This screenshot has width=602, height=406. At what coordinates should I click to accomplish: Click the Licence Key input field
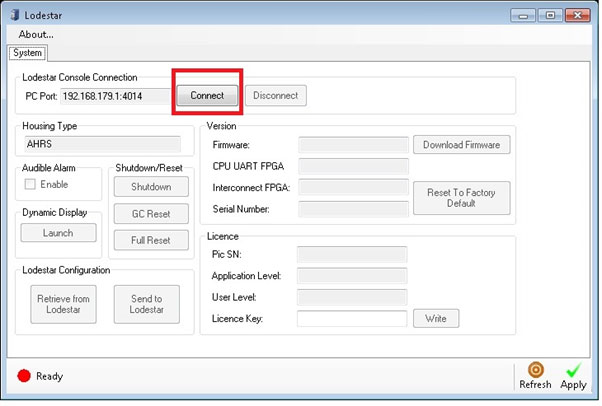pos(352,319)
